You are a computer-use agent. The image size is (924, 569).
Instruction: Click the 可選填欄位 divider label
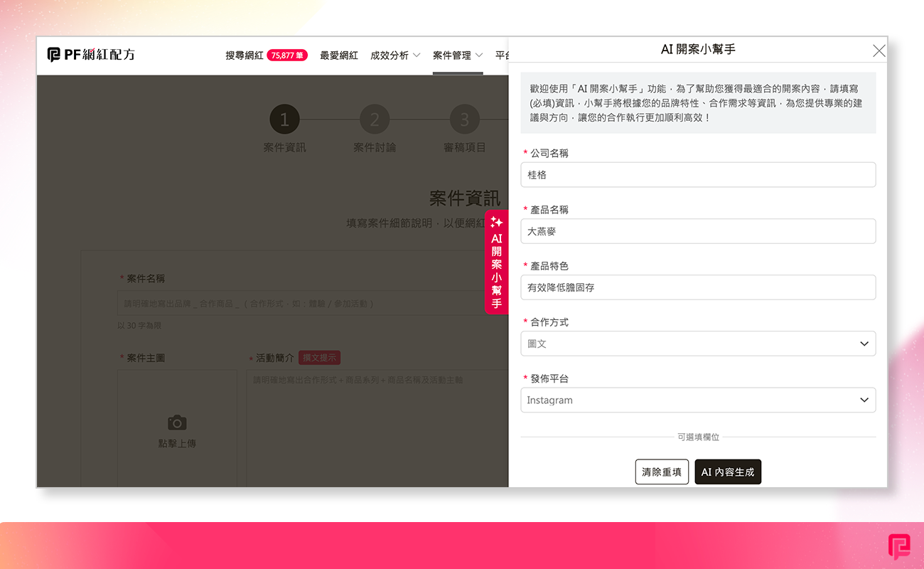tap(698, 437)
